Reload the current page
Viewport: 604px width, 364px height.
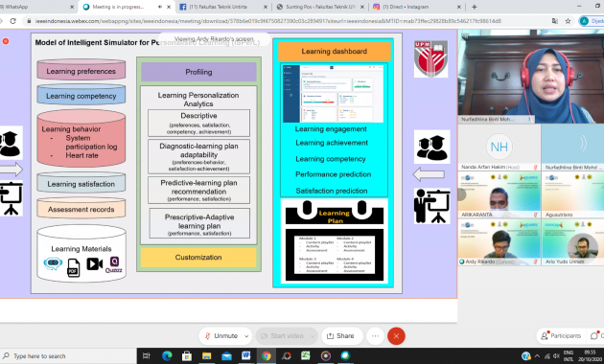[x=12, y=21]
